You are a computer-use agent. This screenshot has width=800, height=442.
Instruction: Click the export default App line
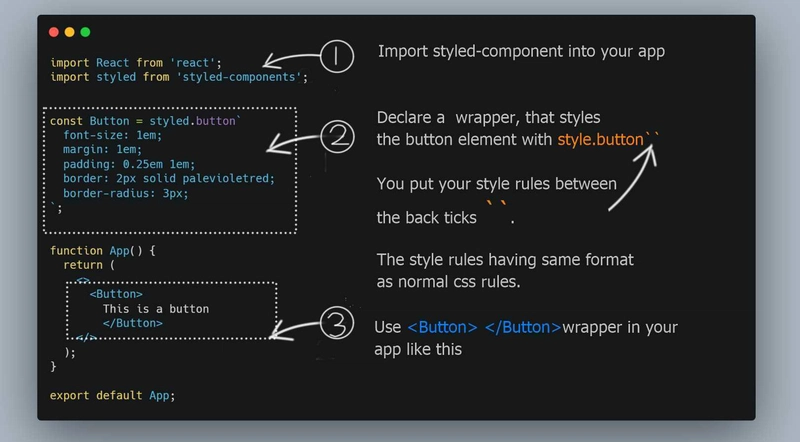(x=112, y=396)
